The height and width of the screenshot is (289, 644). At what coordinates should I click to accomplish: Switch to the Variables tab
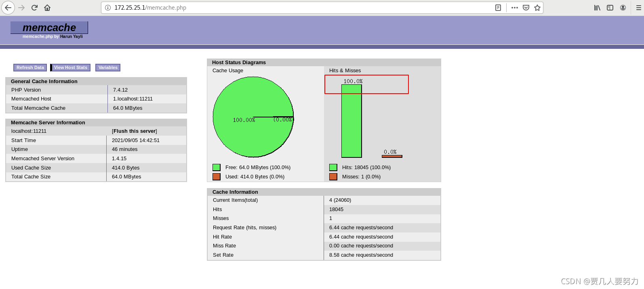[x=108, y=67]
